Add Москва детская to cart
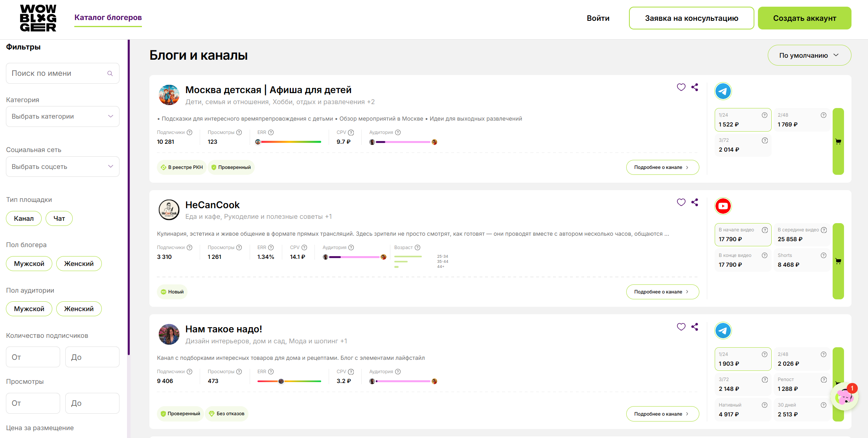 [838, 141]
